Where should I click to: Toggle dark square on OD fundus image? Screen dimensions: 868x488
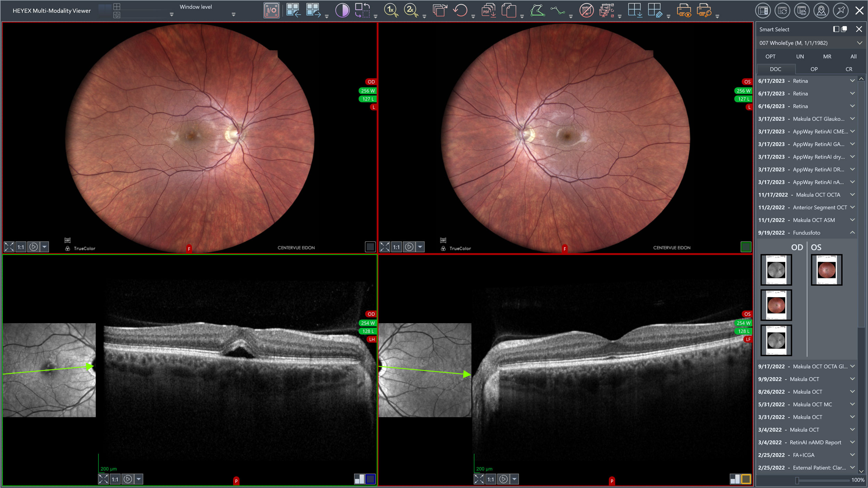[370, 247]
